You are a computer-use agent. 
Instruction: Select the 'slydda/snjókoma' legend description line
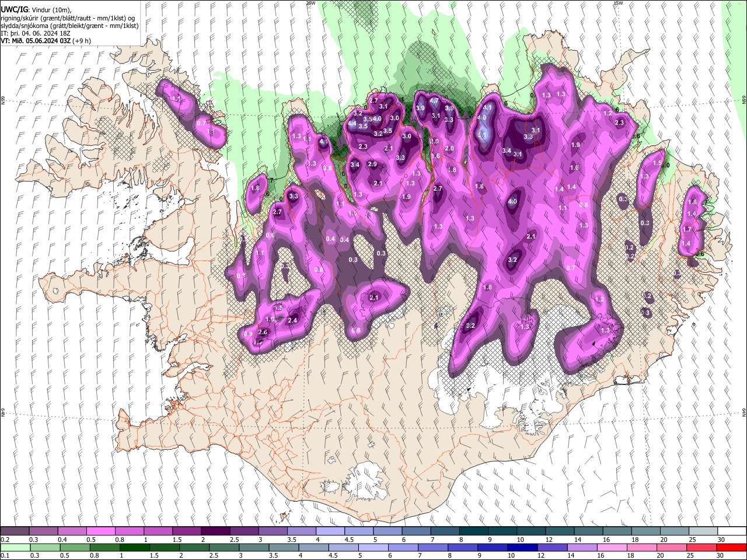[69, 26]
